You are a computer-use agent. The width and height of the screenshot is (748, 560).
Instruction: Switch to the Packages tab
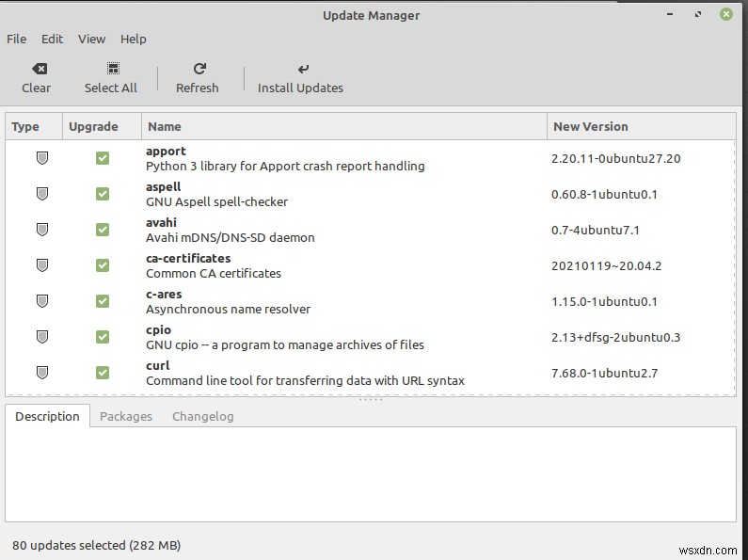pyautogui.click(x=126, y=416)
